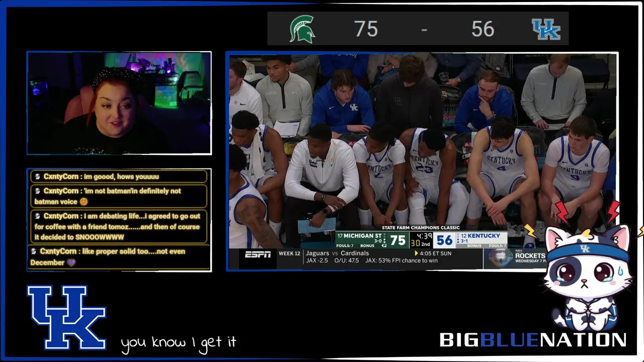Click the 'JAX -2.5' spread text

[x=317, y=260]
